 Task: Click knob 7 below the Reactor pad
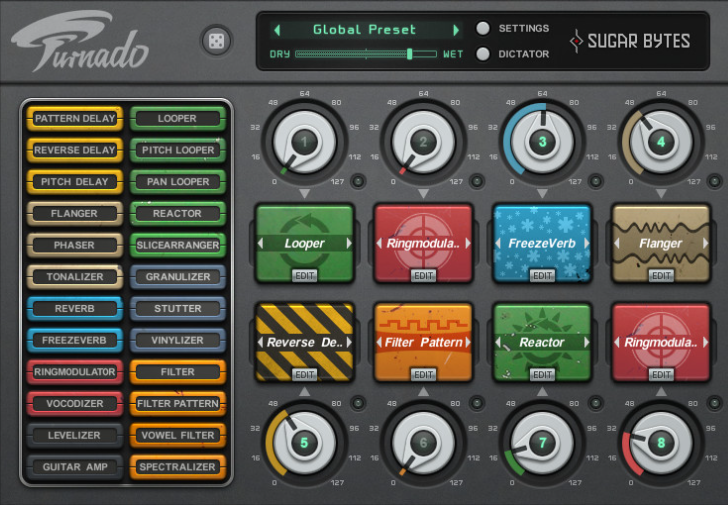pos(542,442)
